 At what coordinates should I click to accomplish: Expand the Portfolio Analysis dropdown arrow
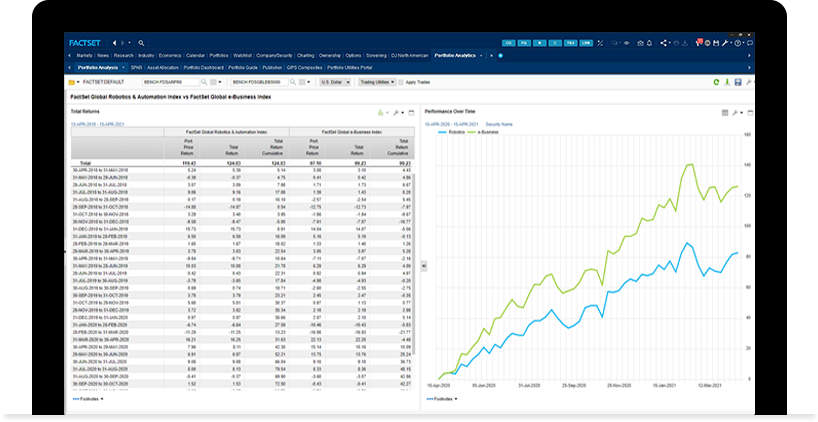(123, 67)
